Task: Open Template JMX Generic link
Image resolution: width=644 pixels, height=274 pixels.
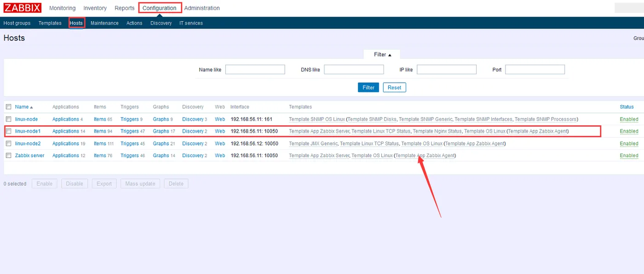Action: point(313,144)
